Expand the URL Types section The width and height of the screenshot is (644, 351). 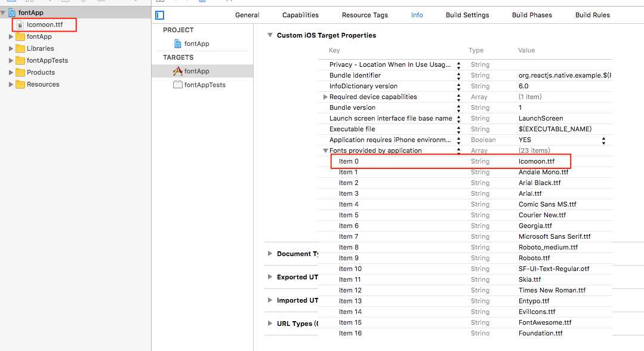pos(270,323)
